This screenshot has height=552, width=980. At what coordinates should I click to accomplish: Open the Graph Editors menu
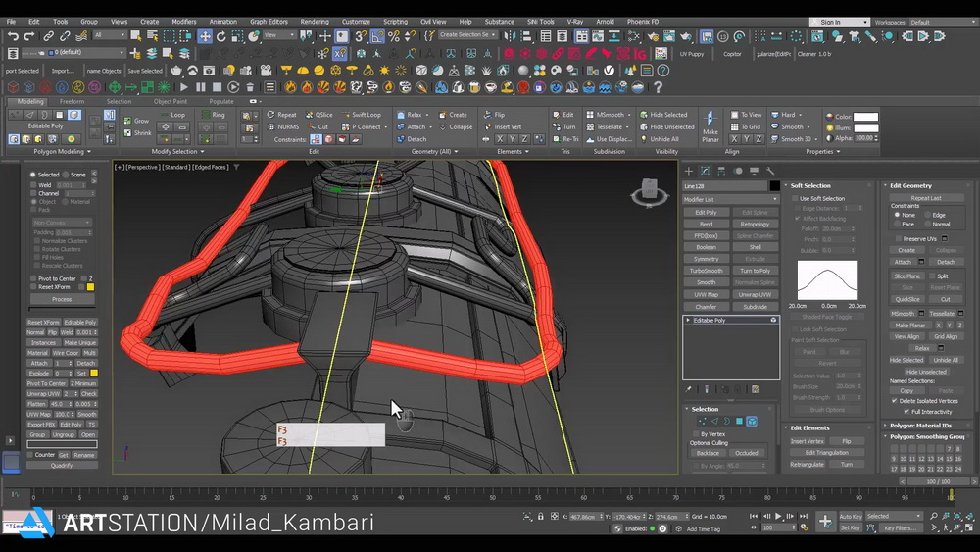point(269,22)
